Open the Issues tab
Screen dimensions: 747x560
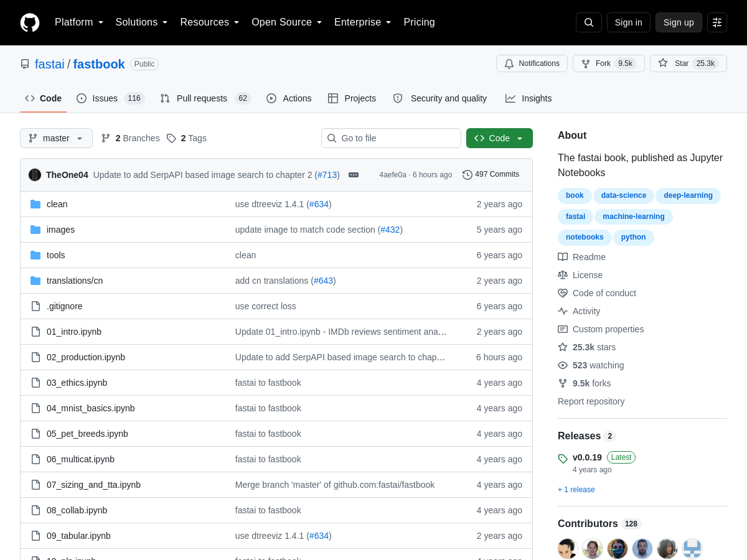(x=110, y=98)
